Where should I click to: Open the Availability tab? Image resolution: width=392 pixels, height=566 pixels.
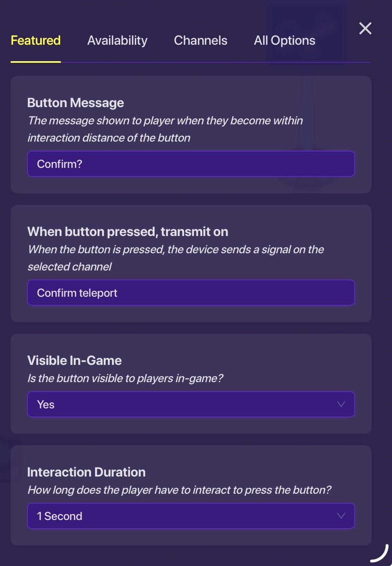pos(117,41)
